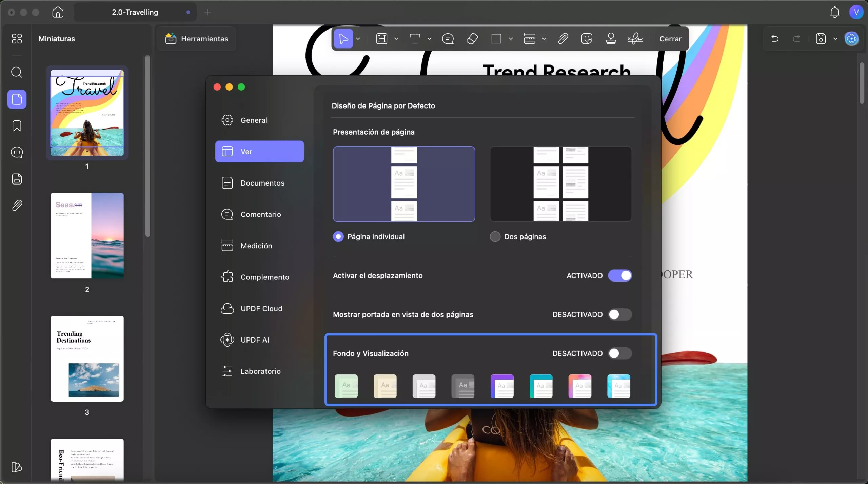
Task: Open page 2 thumbnail Season
Action: 87,236
